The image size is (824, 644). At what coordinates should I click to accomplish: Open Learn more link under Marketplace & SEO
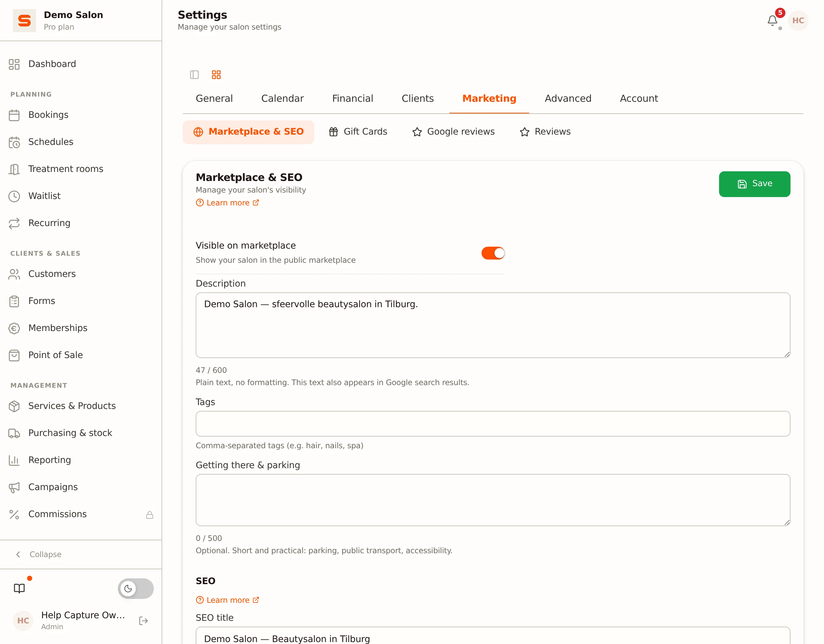[228, 203]
